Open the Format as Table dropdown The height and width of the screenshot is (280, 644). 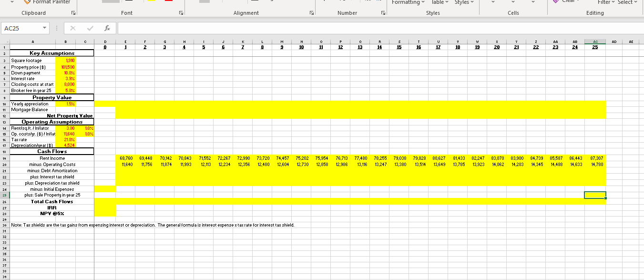(439, 3)
